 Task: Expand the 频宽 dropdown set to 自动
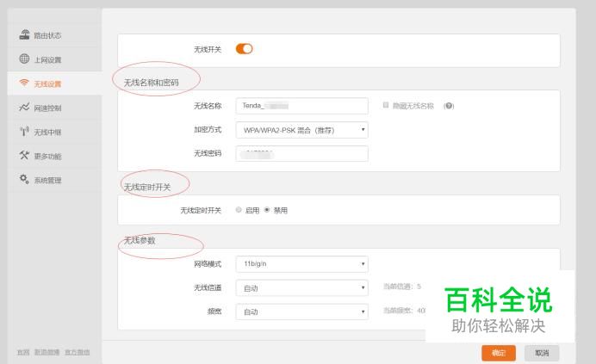301,312
